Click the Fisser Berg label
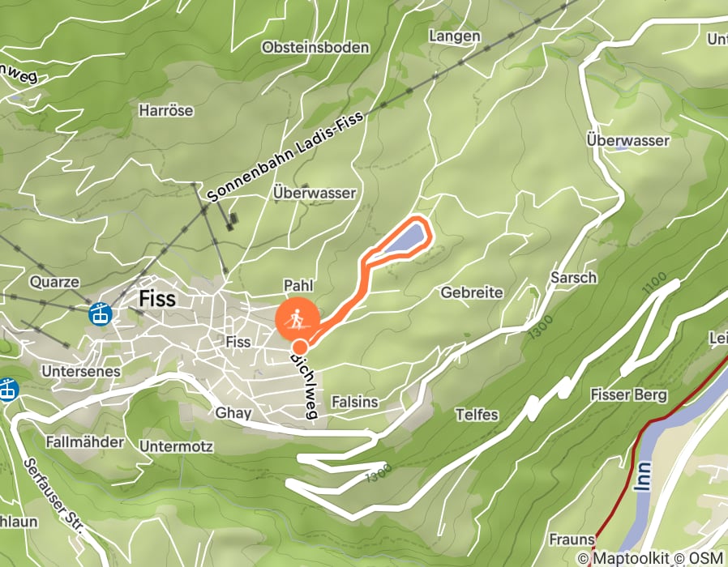Screen dimensions: 728x567 pos(628,394)
